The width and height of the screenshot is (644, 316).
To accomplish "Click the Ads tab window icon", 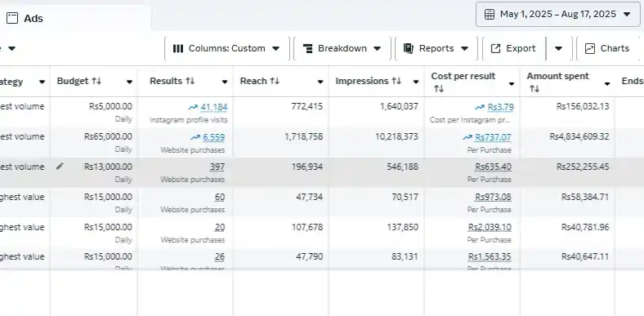I will coord(12,18).
